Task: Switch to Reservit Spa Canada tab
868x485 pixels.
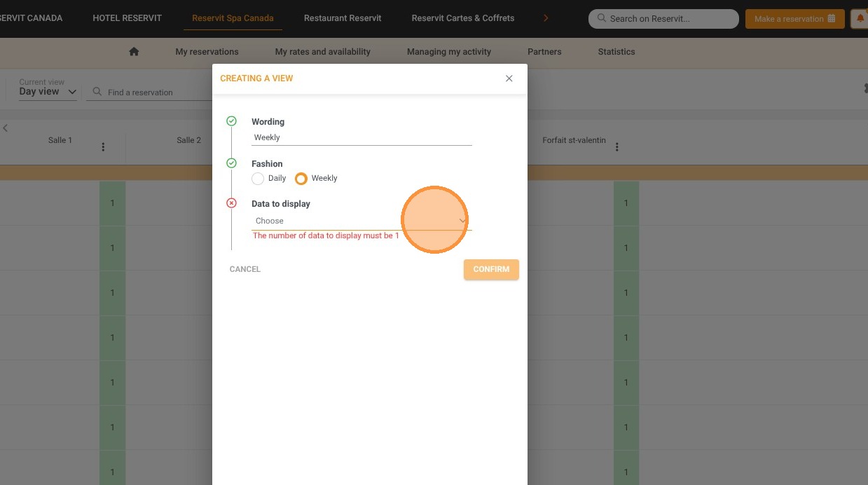Action: (x=233, y=18)
